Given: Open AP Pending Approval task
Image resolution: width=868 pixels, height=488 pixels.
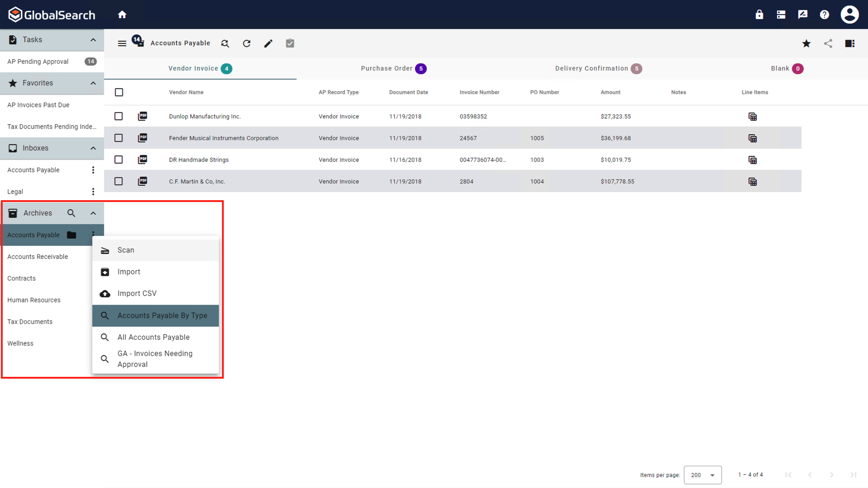Looking at the screenshot, I should (38, 61).
